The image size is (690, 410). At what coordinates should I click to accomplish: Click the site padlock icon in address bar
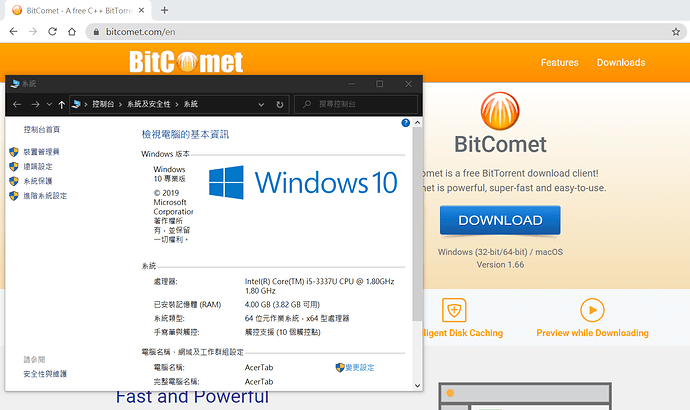click(x=96, y=32)
